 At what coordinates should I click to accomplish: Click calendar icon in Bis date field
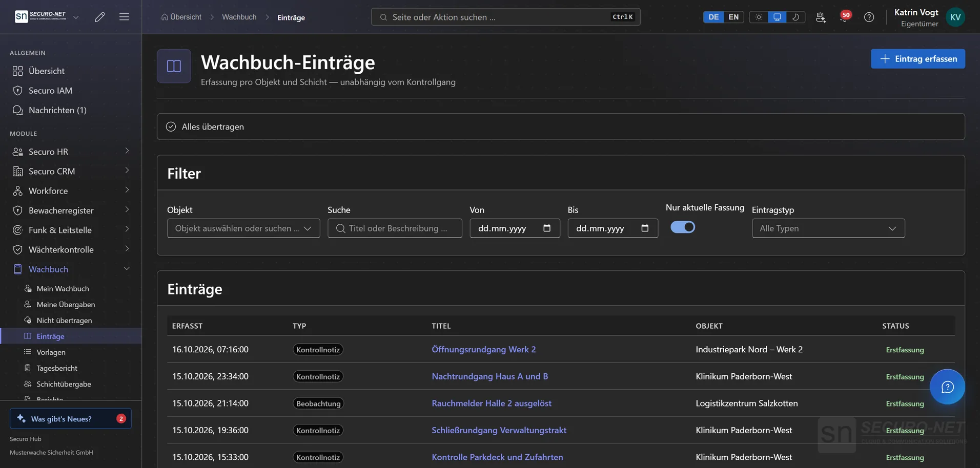pos(645,228)
